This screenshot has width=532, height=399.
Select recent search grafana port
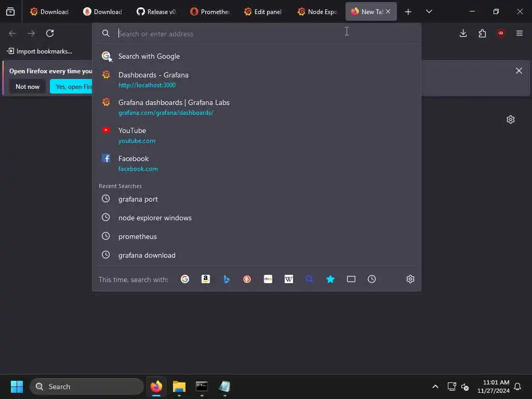coord(257,199)
